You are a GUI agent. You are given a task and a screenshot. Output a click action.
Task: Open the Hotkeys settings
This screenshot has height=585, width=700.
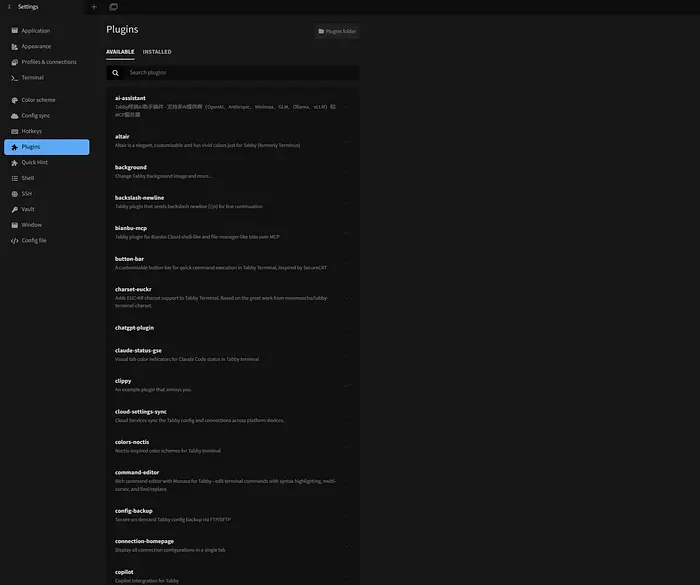pos(46,131)
